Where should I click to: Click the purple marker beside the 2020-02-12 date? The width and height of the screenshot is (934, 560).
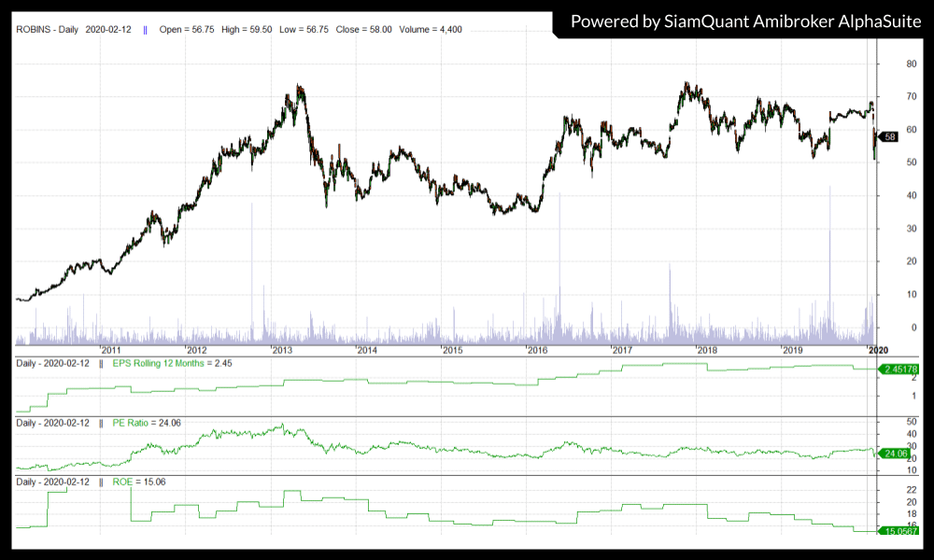145,30
